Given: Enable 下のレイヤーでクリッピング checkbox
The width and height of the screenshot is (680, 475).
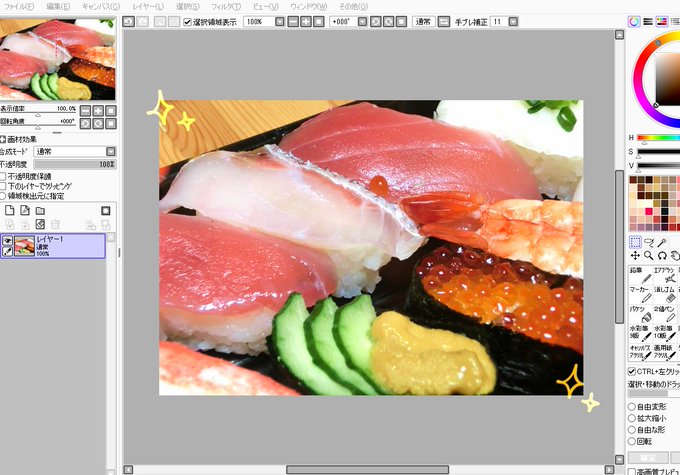Looking at the screenshot, I should (x=3, y=186).
